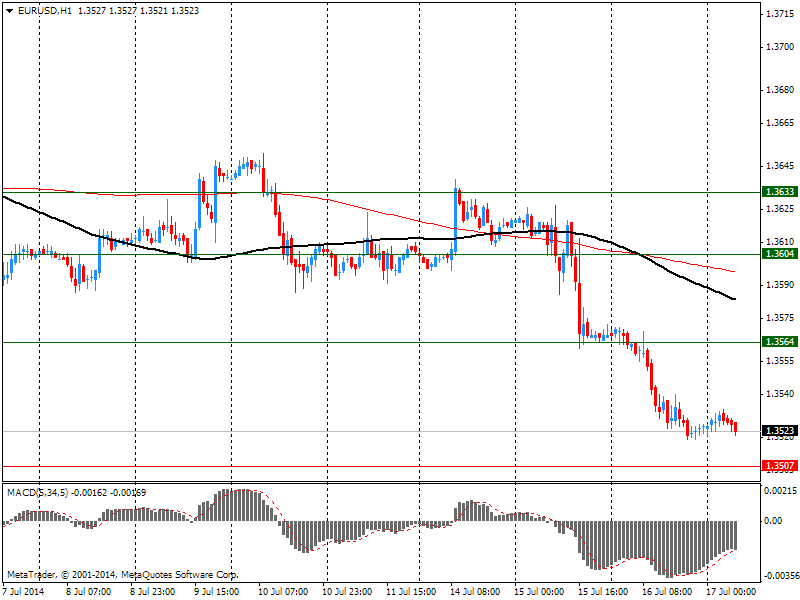Click the 17 Jul 00:00 time label

[x=730, y=592]
